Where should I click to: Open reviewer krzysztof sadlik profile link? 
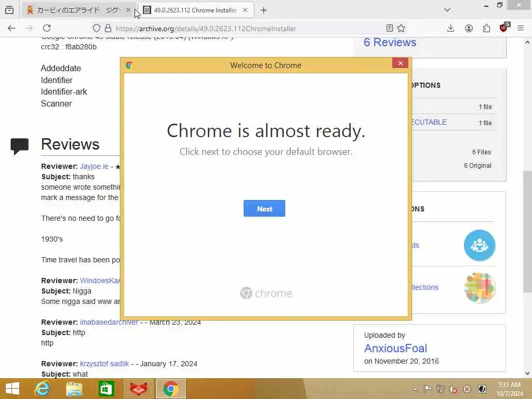[x=104, y=364]
